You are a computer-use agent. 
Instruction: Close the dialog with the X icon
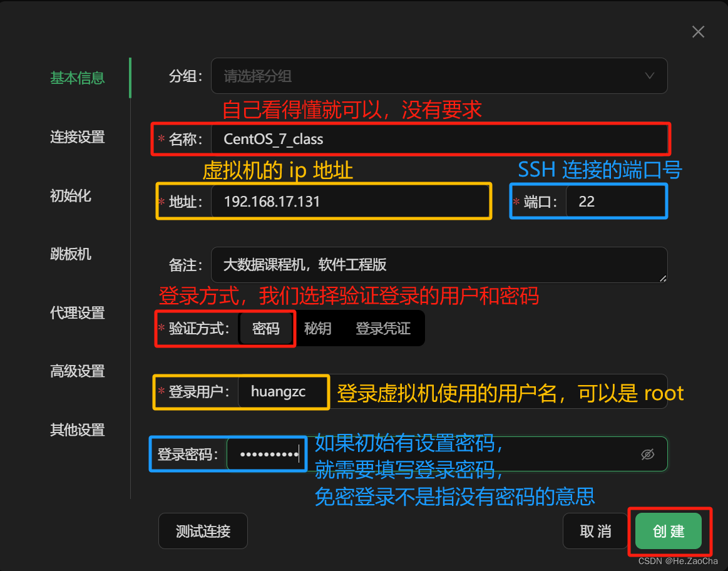click(x=698, y=31)
